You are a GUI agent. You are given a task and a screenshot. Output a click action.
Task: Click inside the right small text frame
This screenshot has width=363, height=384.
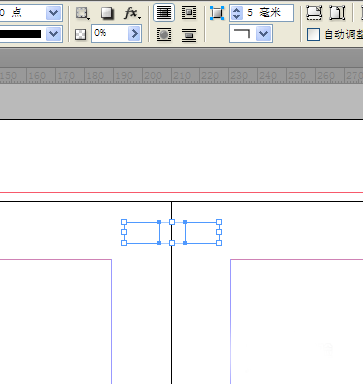(x=202, y=233)
